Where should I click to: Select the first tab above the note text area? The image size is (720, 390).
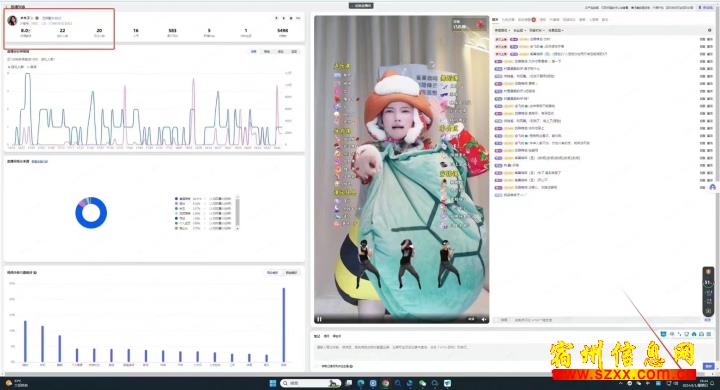317,336
